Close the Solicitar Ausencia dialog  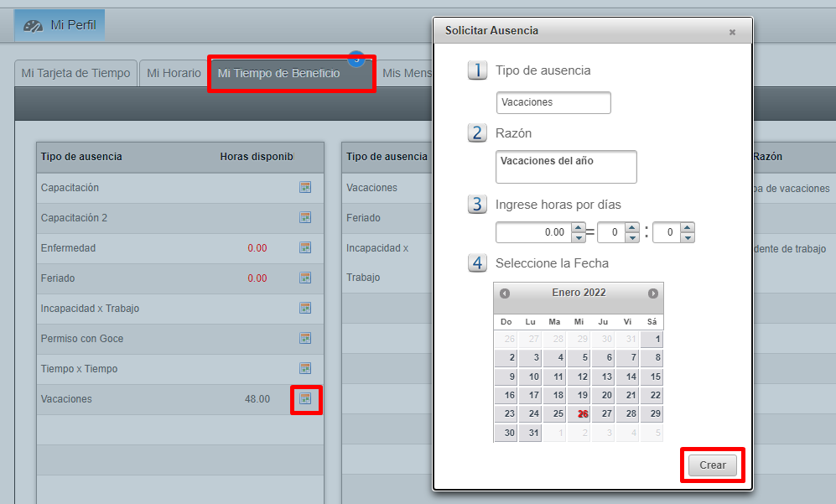(732, 32)
